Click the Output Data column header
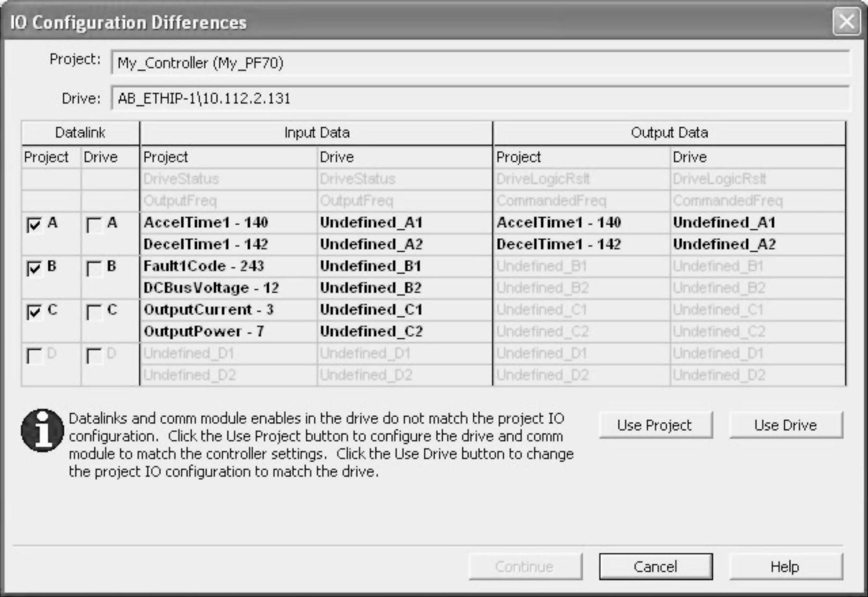This screenshot has height=597, width=868. click(x=670, y=133)
